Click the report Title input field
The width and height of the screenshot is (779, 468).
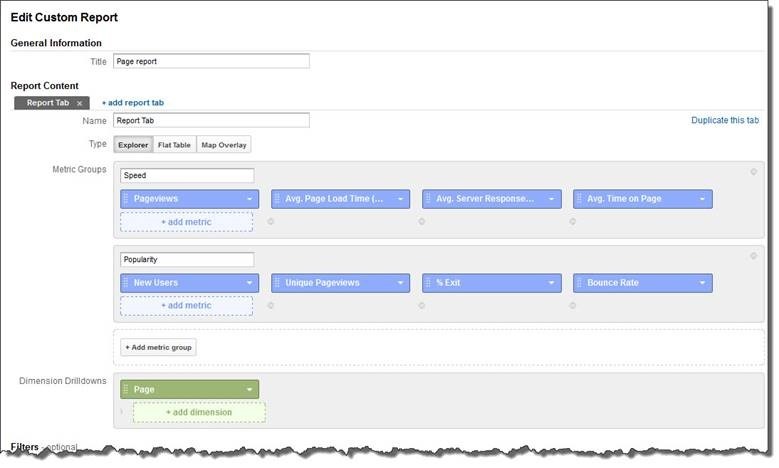click(211, 61)
